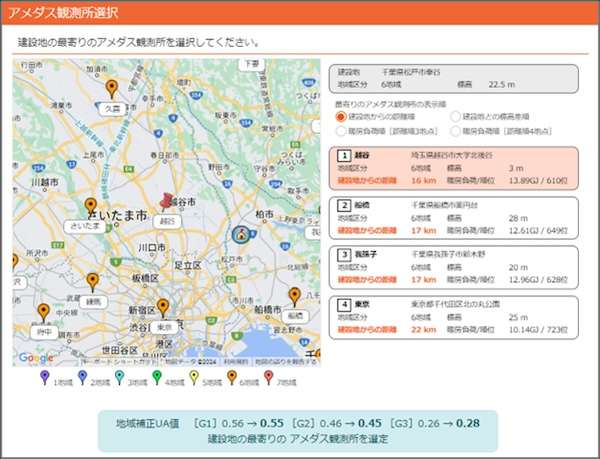Click the purple 1地域 legend pin

click(x=45, y=377)
